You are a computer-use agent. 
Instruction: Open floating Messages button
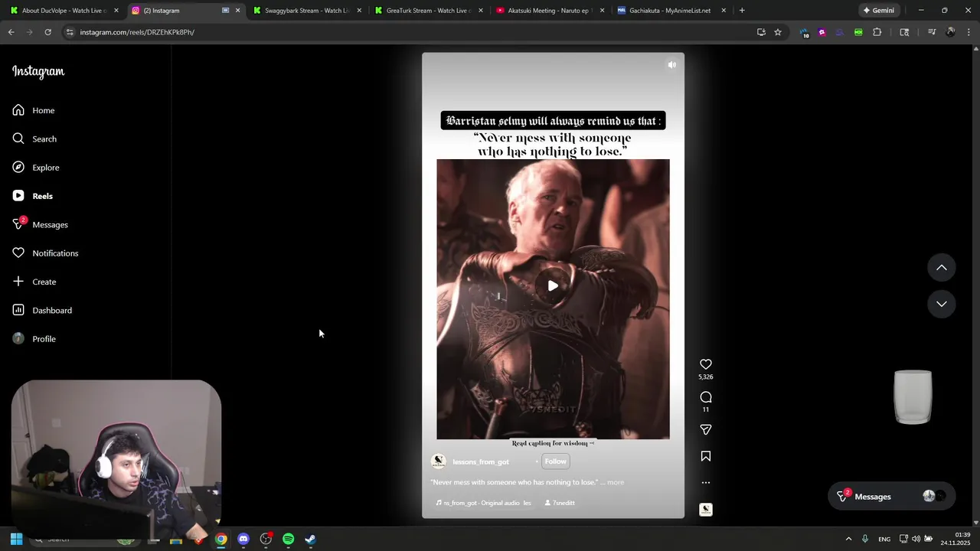892,497
